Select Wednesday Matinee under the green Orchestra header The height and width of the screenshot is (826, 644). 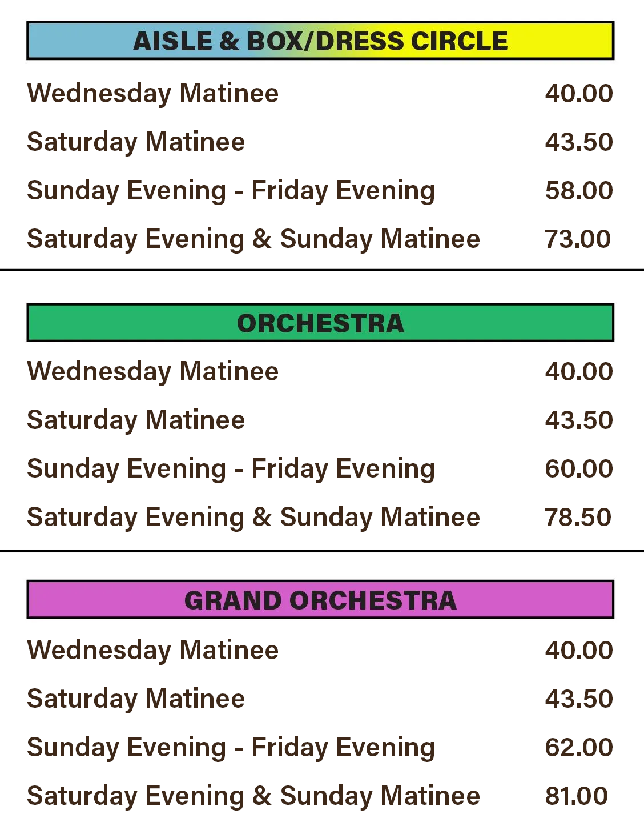153,371
